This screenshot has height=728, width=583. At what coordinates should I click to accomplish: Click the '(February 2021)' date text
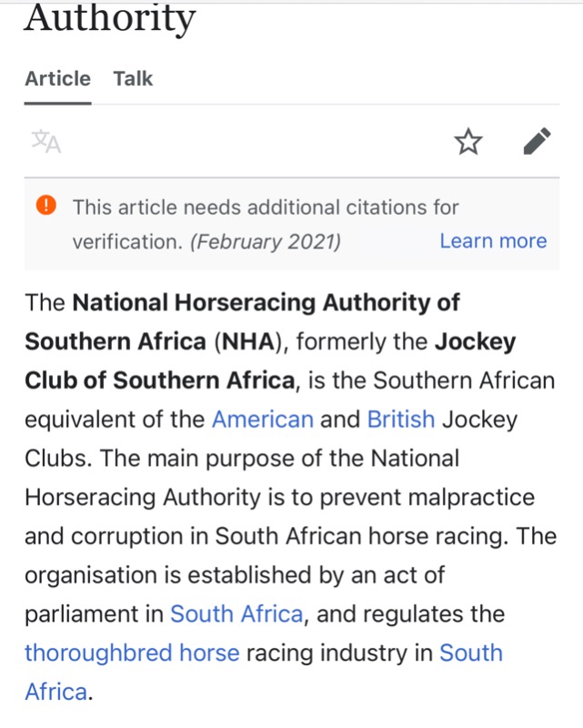coord(266,242)
